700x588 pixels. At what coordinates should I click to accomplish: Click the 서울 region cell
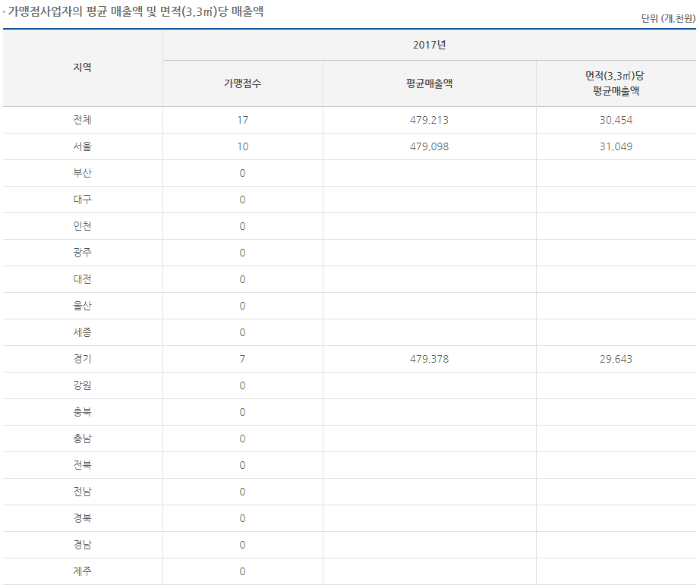[82, 146]
